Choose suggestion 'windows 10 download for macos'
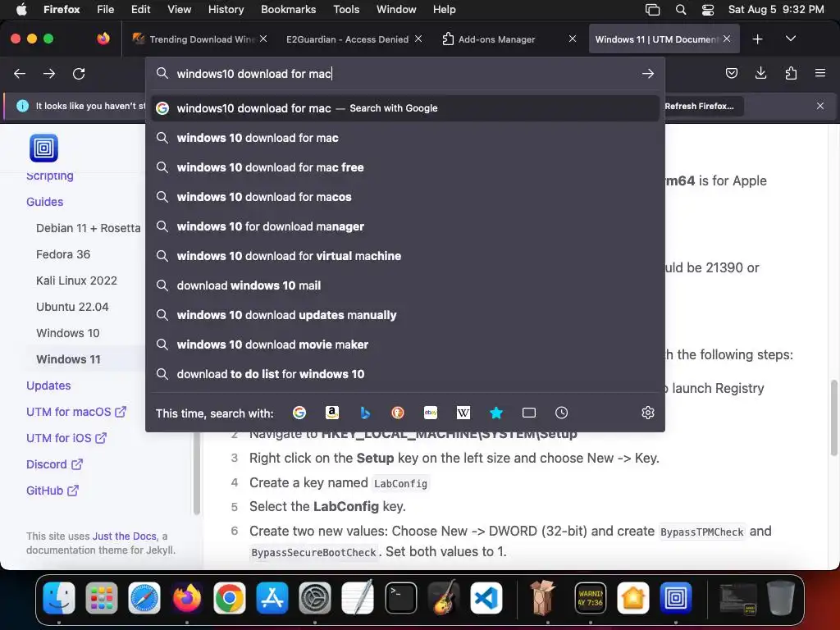The image size is (840, 630). tap(405, 197)
